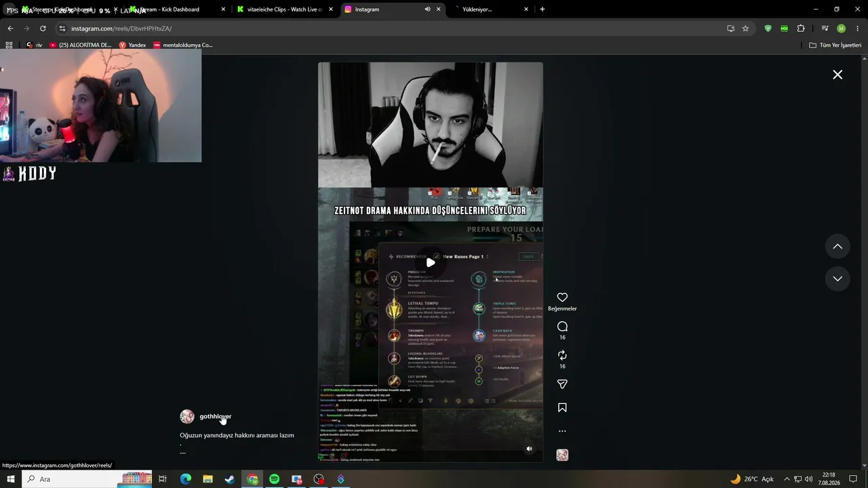View site information for instagram.com
868x488 pixels.
click(x=62, y=28)
